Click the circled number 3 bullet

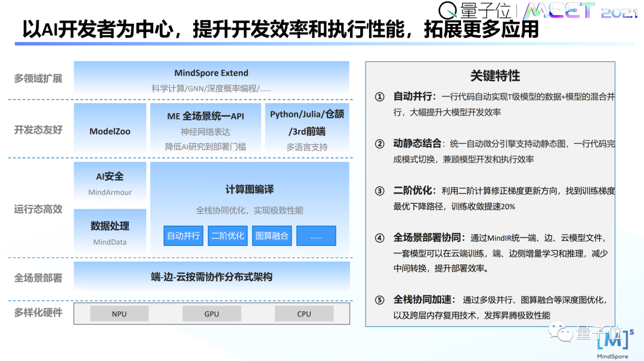coord(379,191)
